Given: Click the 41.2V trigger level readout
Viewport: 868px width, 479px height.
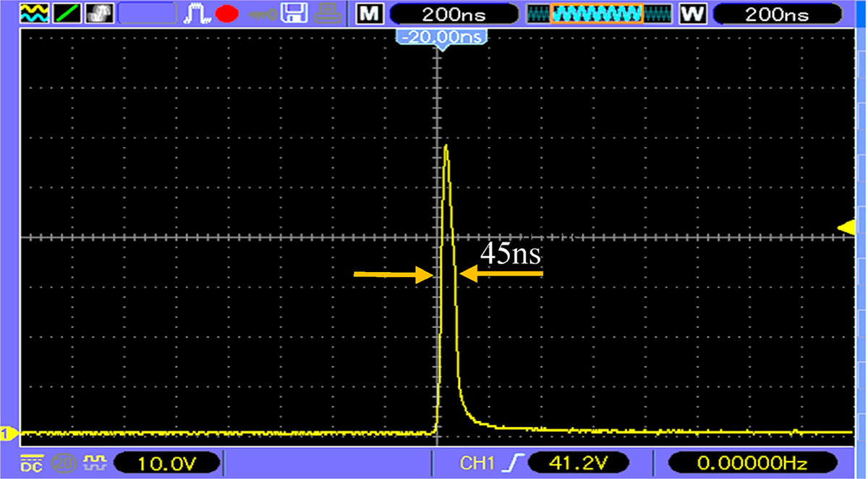Looking at the screenshot, I should [579, 462].
